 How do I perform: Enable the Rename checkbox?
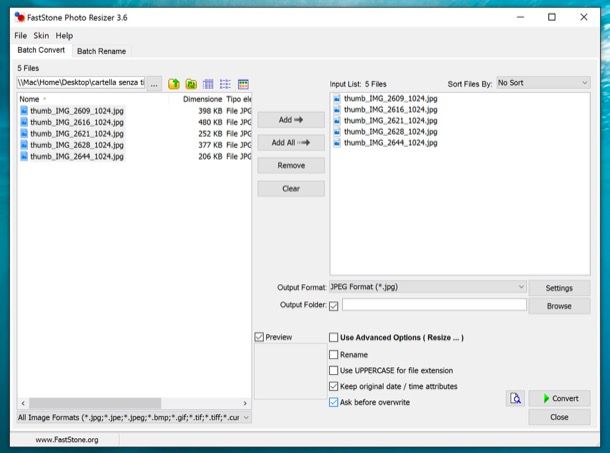click(x=333, y=355)
